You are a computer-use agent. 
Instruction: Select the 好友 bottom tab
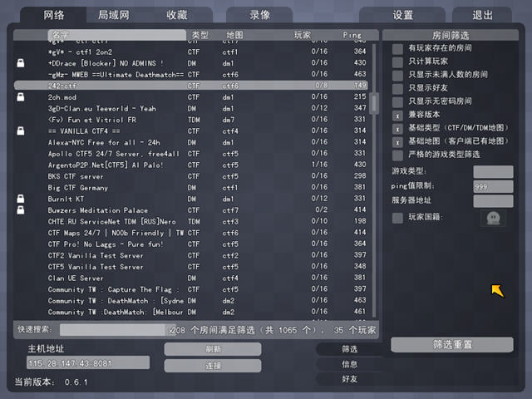349,379
